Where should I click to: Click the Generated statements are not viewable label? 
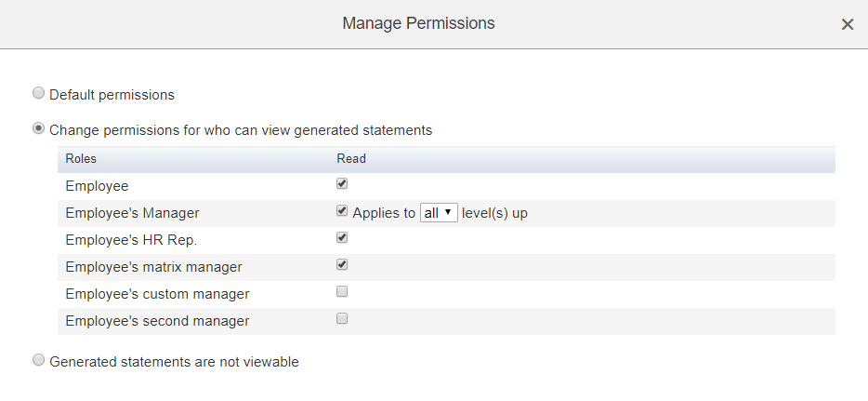click(174, 362)
